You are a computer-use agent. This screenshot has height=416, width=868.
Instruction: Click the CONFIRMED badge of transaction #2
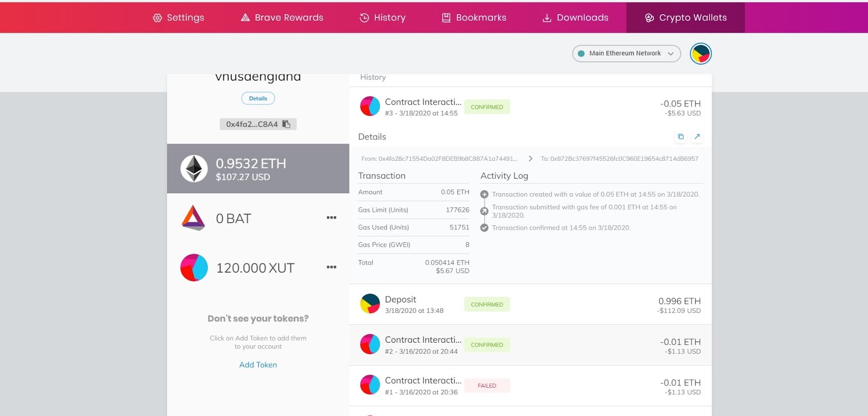pos(487,345)
